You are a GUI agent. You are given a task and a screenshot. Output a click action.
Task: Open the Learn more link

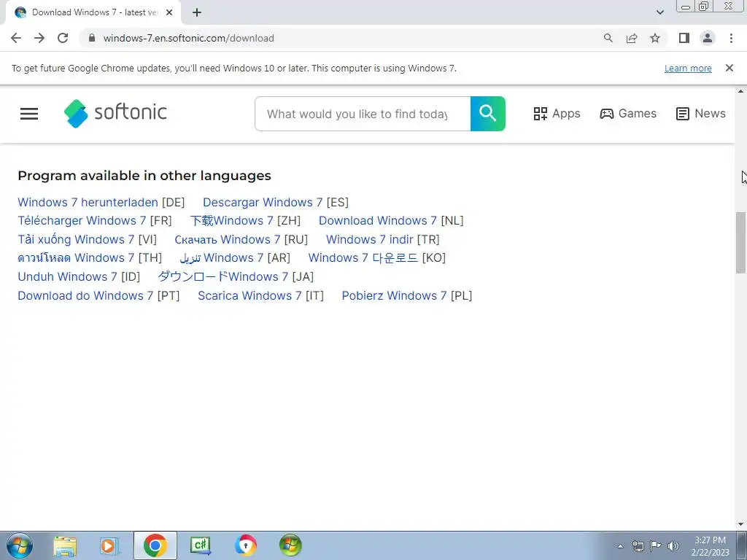point(688,68)
